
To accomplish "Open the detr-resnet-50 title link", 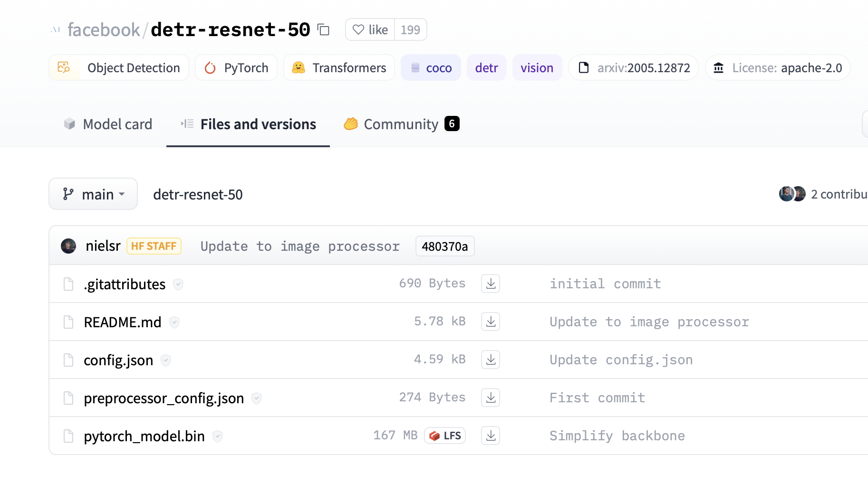I will pyautogui.click(x=231, y=29).
